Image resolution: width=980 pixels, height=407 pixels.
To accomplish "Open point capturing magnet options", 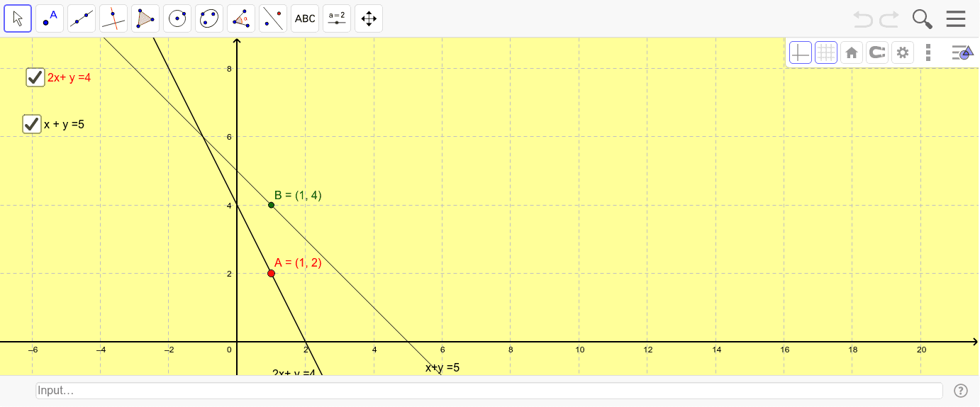I will point(877,52).
